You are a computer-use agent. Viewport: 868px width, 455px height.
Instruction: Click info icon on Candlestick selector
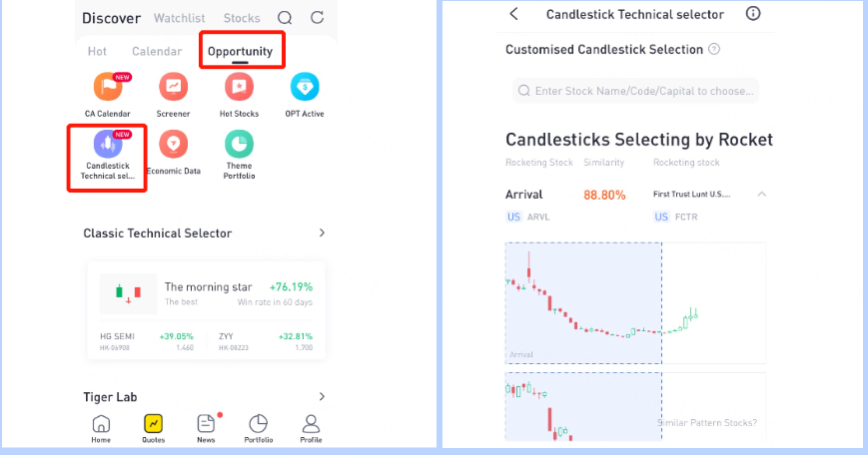753,13
